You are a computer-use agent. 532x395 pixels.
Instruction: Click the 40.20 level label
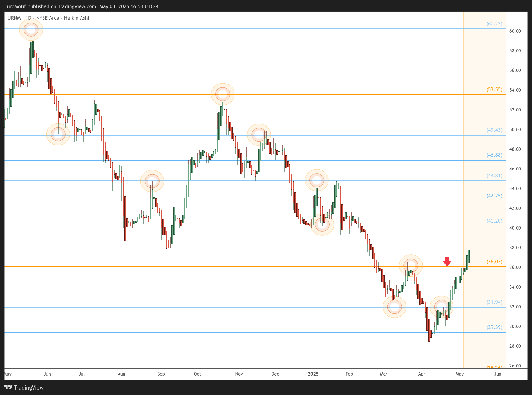pos(494,221)
